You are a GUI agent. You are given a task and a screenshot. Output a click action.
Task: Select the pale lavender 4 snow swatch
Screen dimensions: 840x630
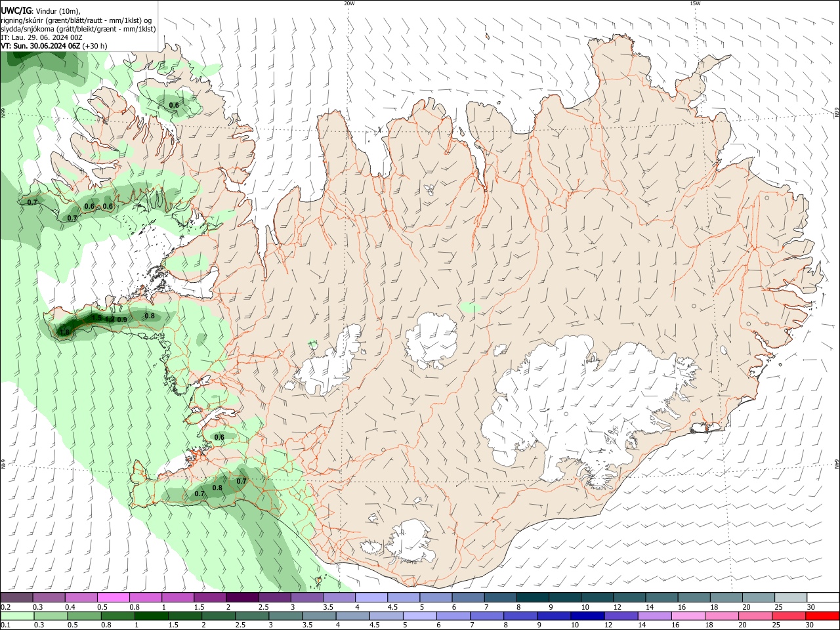point(371,598)
